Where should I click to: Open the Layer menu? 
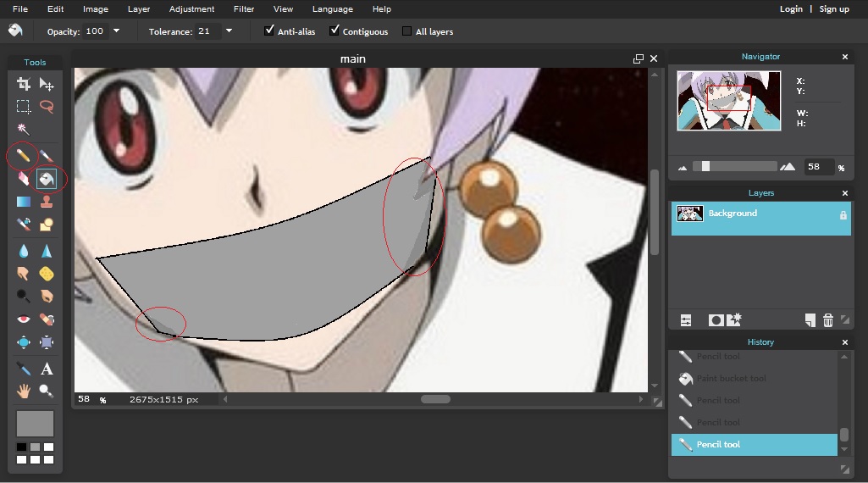tap(139, 8)
